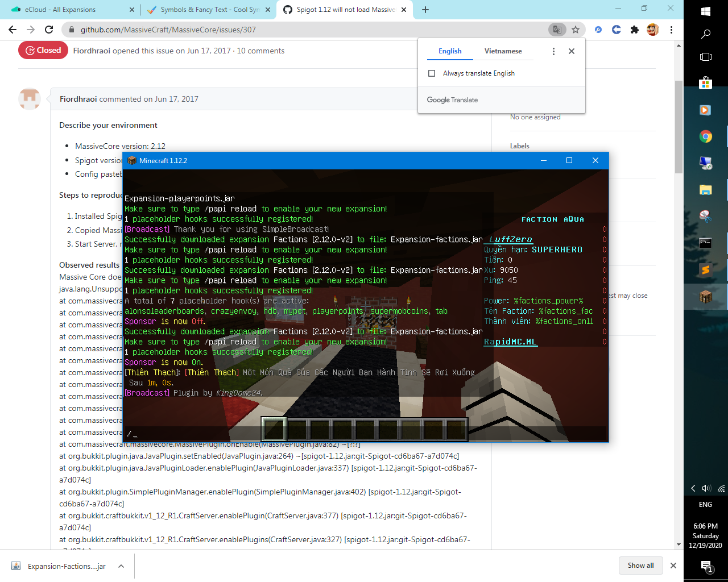Open the Windows Start menu
The image size is (728, 582).
click(x=706, y=11)
